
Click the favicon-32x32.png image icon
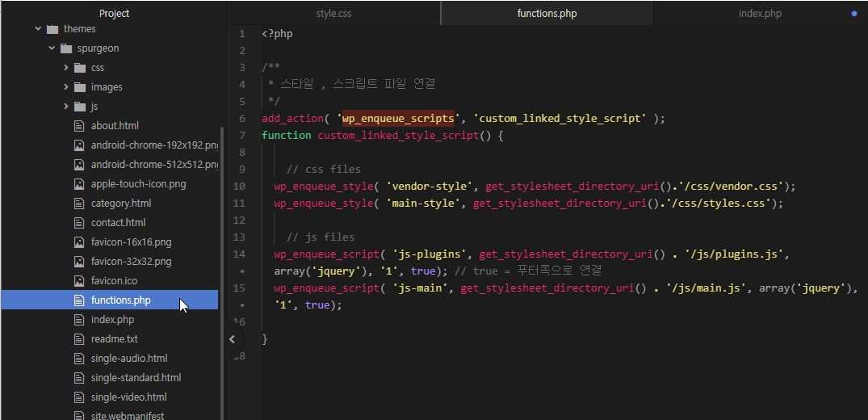tap(79, 262)
